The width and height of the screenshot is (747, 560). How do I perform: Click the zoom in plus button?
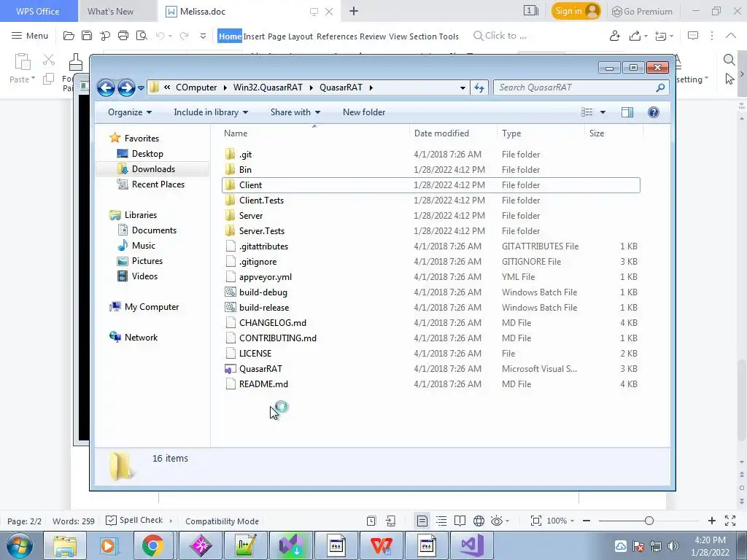point(712,521)
